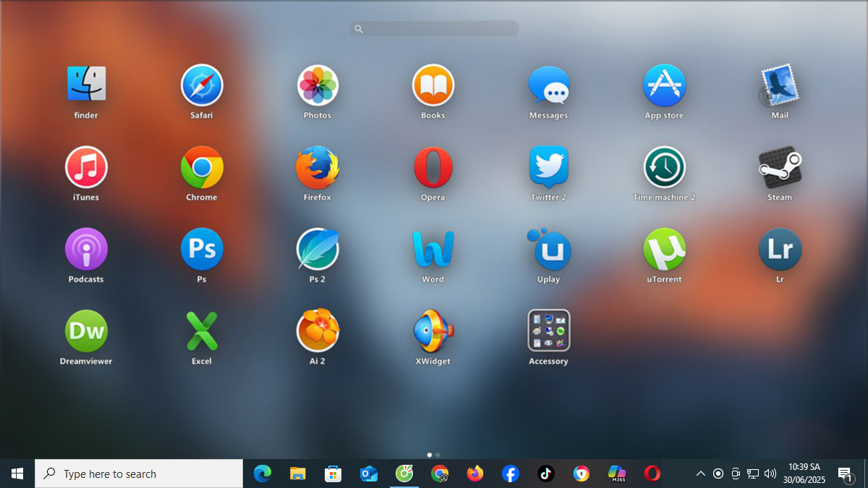The height and width of the screenshot is (488, 868).
Task: Select the first launcher page dot
Action: tap(430, 455)
